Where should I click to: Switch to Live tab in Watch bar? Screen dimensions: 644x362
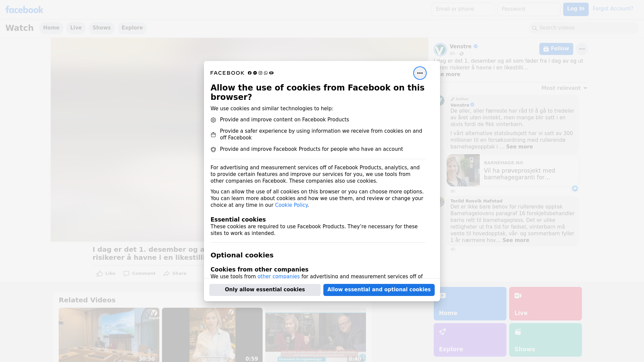tap(76, 28)
